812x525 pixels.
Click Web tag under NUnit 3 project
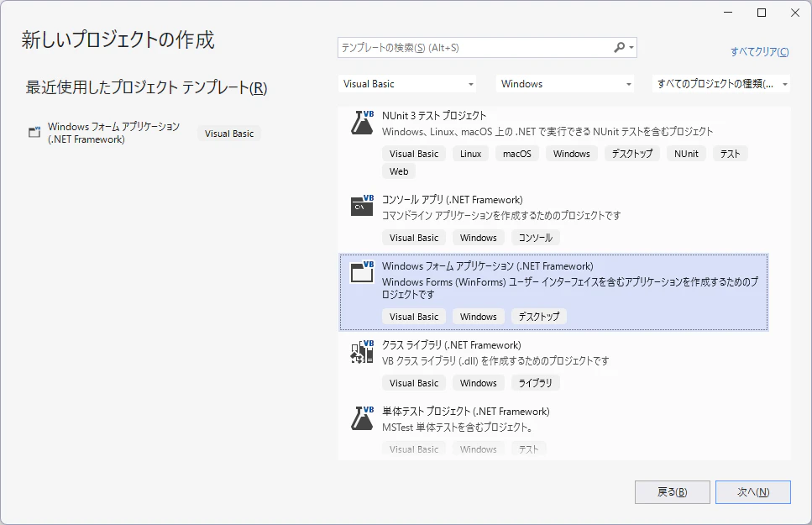399,171
